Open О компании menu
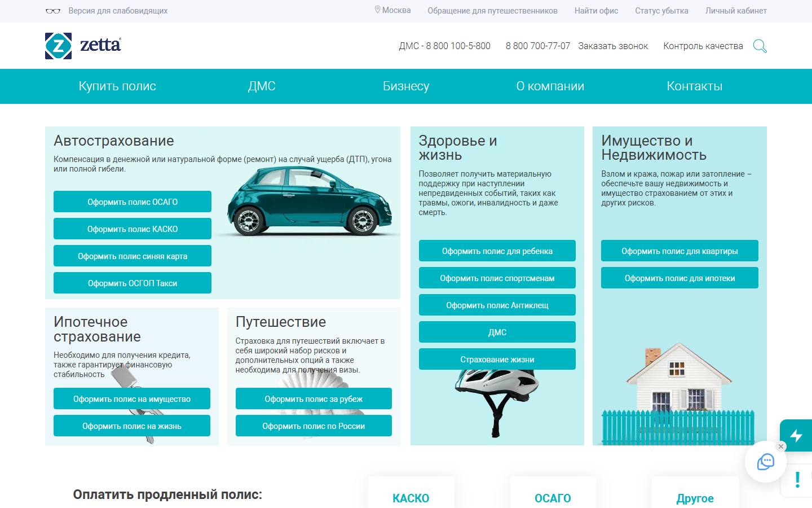 550,86
